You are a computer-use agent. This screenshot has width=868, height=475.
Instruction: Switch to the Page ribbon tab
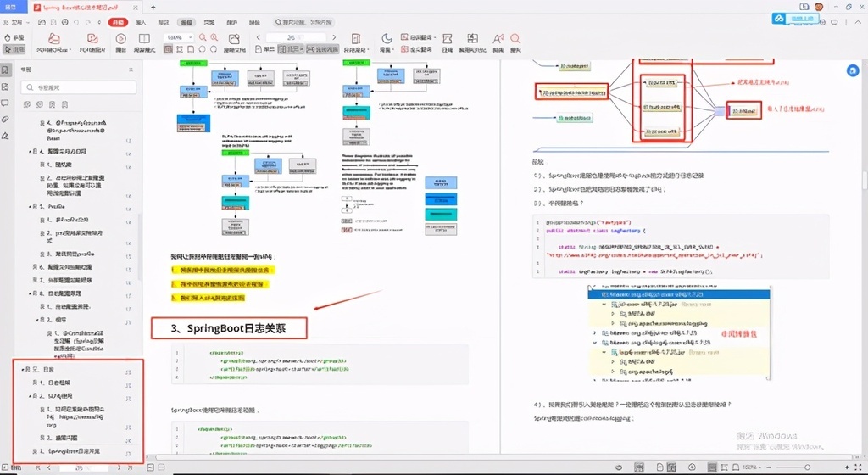209,22
